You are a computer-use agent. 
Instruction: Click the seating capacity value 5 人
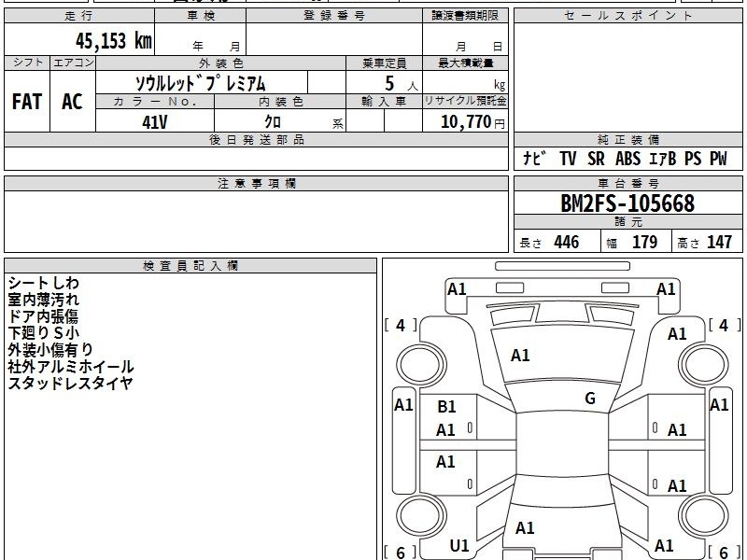coord(401,83)
